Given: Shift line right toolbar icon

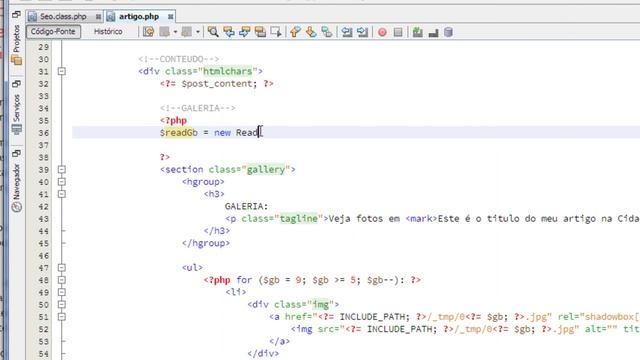Looking at the screenshot, I should pyautogui.click(x=362, y=32).
